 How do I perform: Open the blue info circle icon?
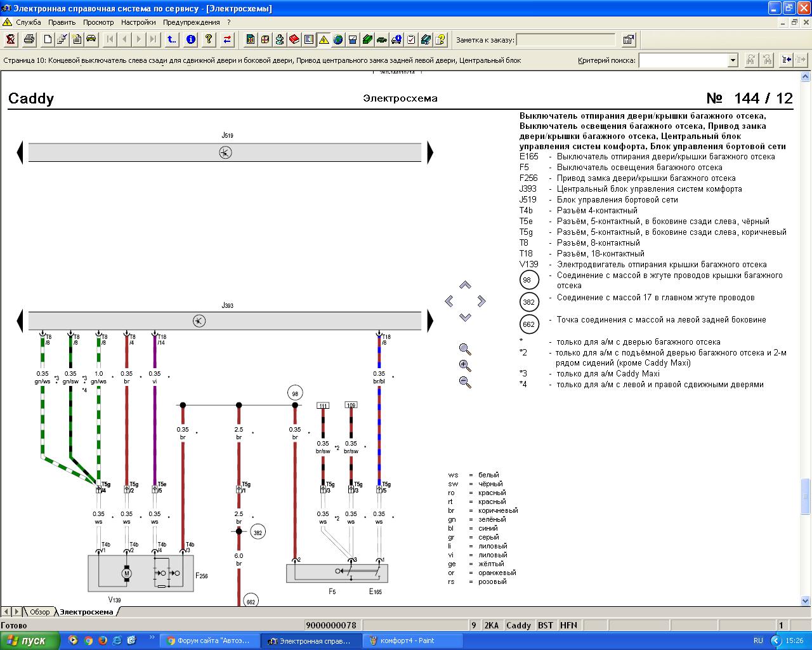tap(190, 39)
